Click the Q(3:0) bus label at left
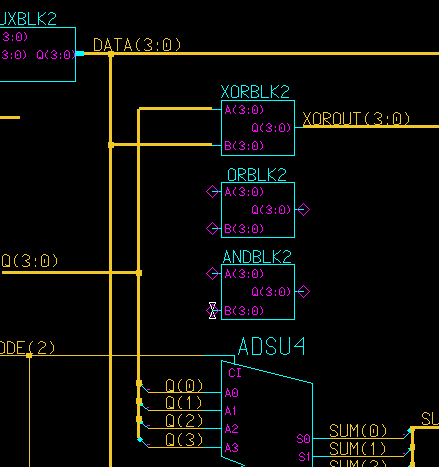The image size is (439, 467). click(30, 261)
